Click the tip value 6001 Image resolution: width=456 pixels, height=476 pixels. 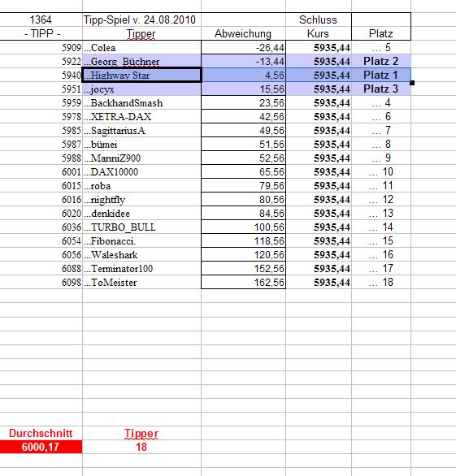(41, 172)
